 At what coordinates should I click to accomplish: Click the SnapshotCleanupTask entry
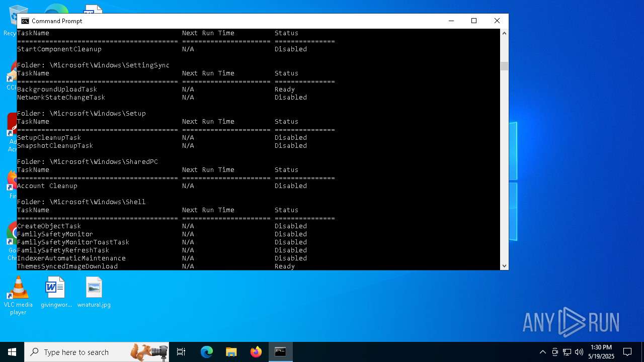point(55,146)
